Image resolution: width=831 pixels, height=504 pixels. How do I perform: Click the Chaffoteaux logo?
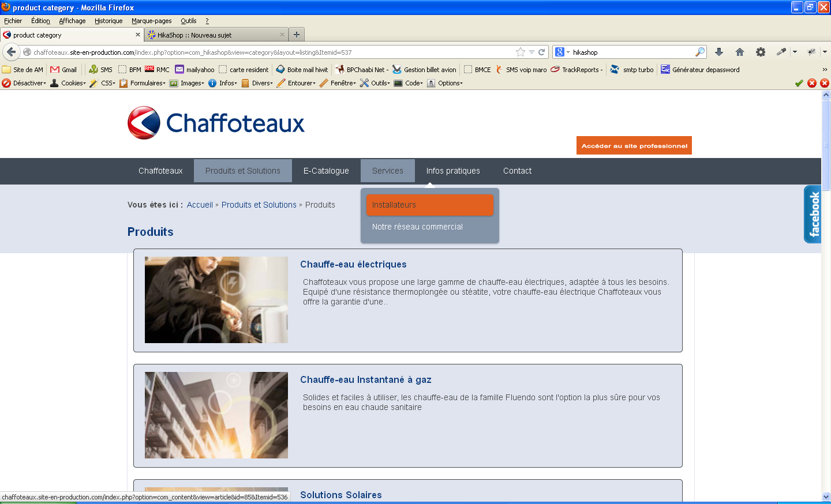(216, 123)
